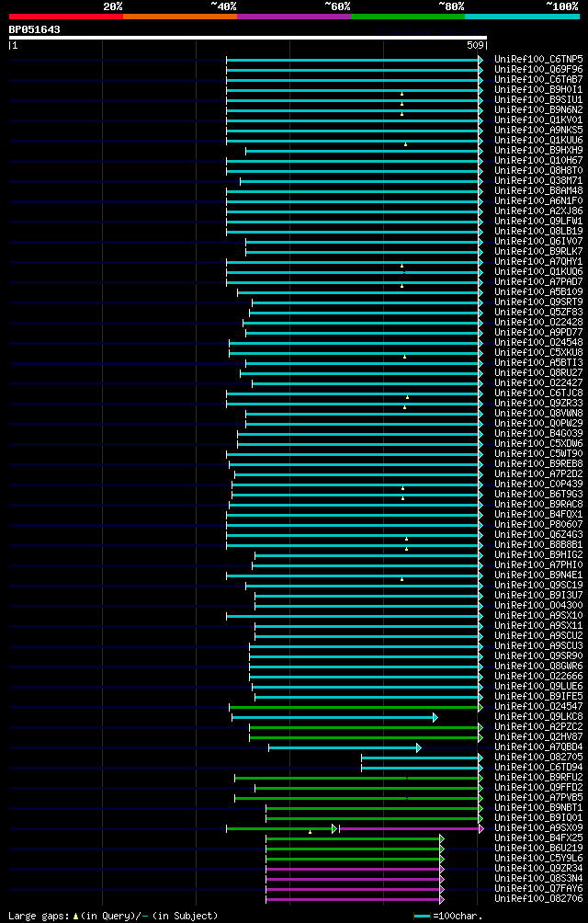Screen dimensions: 588x923
Task: Click the cyan alignment bar for UniRef100_Q9LKC8
Action: click(x=334, y=718)
